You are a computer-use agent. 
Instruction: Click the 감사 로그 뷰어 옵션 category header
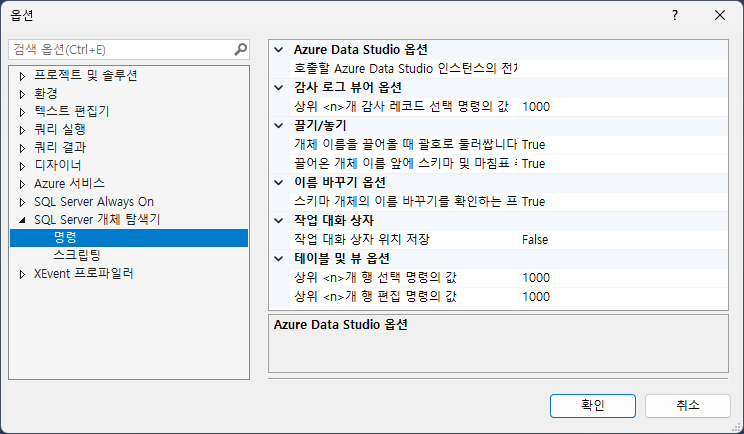click(348, 88)
